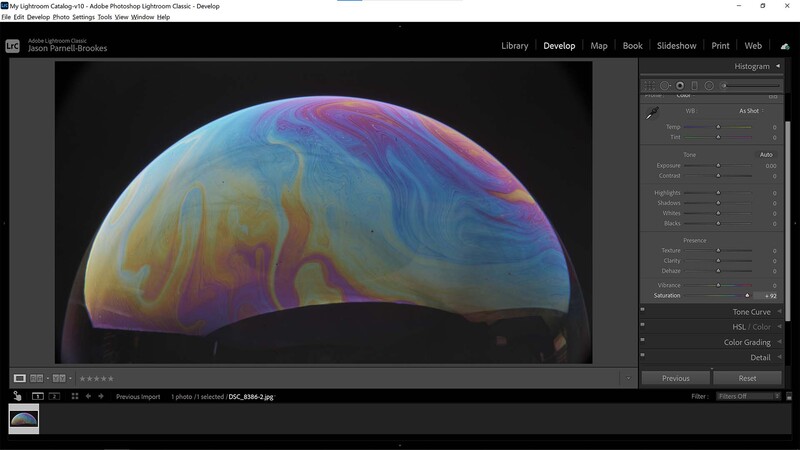This screenshot has height=450, width=800.
Task: Open cloud sync status icon
Action: coord(785,46)
